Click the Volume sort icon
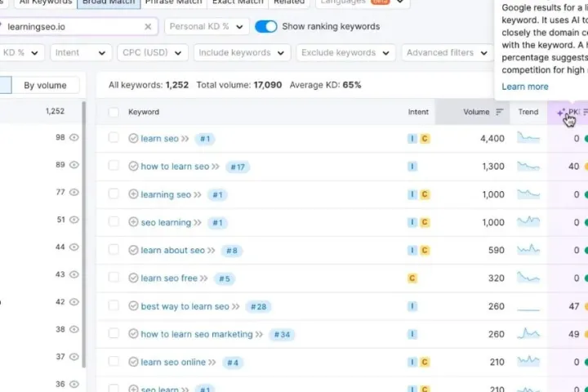This screenshot has height=392, width=588. tap(499, 112)
